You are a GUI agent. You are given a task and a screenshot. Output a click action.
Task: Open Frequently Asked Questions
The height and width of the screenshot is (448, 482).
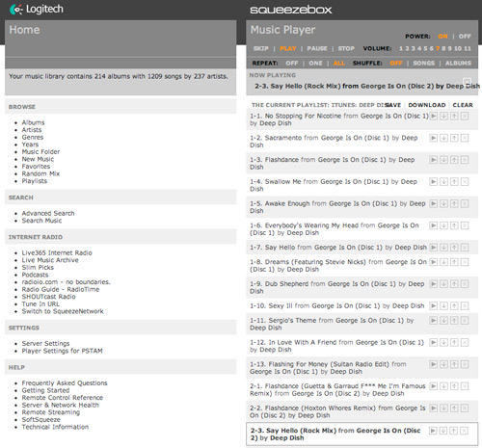(x=65, y=383)
